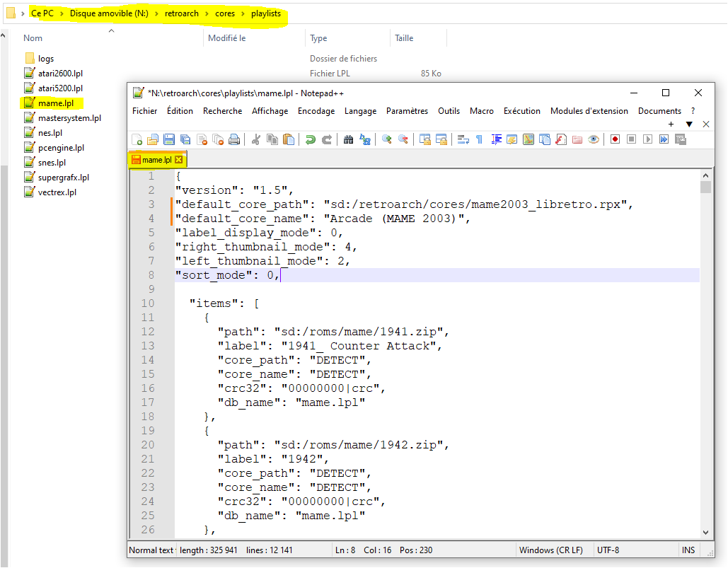Screen dimensions: 728x568
Task: Toggle word wrap toolbar icon
Action: pyautogui.click(x=463, y=139)
